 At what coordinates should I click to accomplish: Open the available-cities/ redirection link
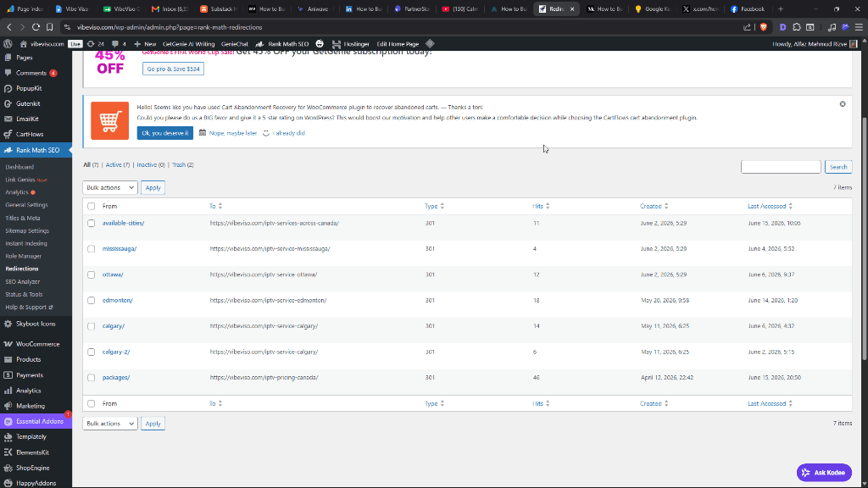point(123,223)
